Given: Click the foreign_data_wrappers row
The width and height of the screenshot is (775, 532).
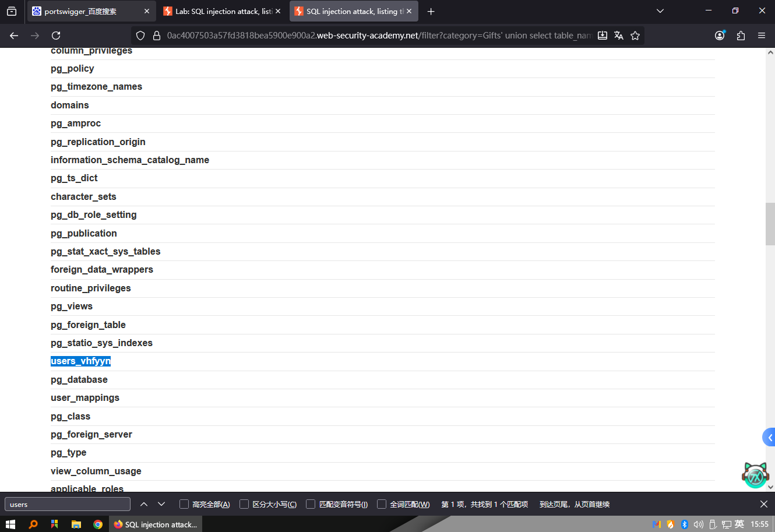Looking at the screenshot, I should pyautogui.click(x=382, y=270).
